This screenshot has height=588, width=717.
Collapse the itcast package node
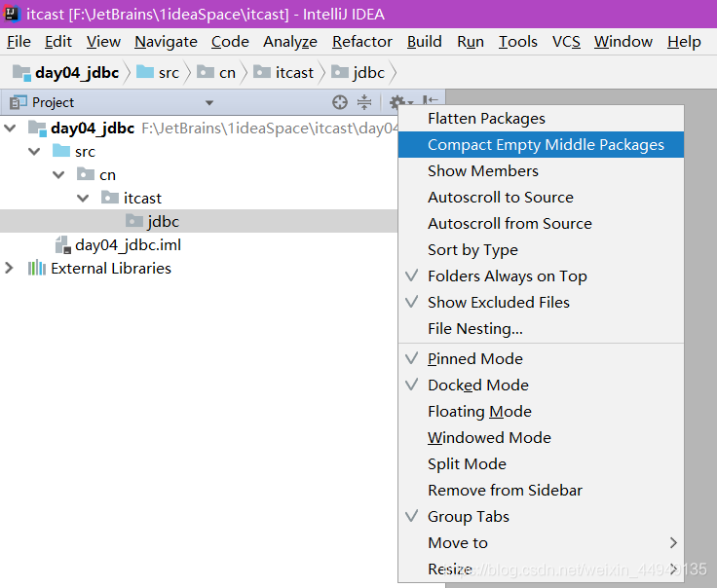pyautogui.click(x=83, y=198)
